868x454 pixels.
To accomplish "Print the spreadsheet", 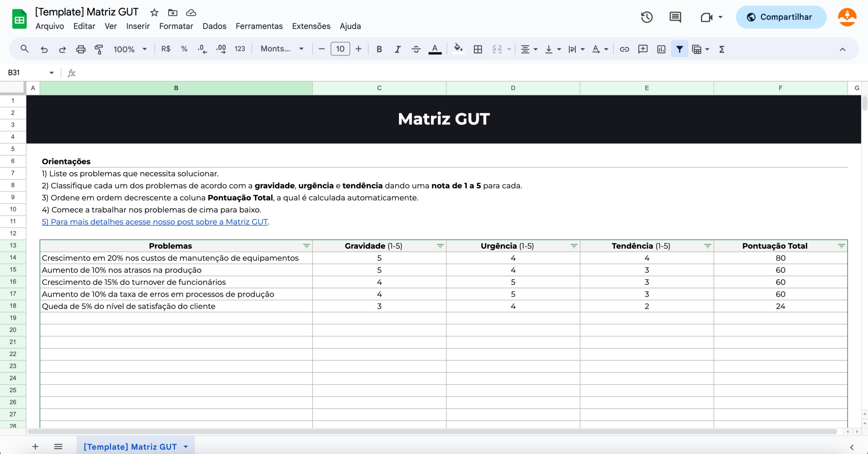I will pyautogui.click(x=81, y=49).
